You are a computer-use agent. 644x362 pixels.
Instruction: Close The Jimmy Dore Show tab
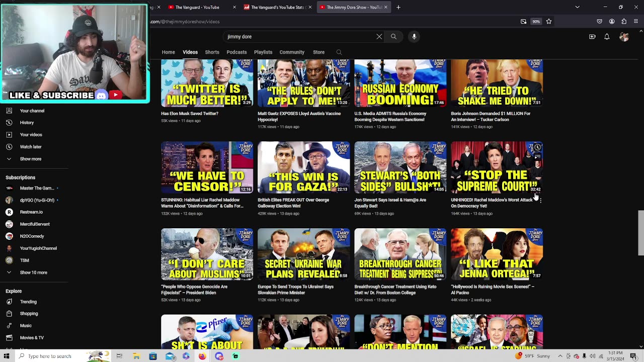[x=386, y=7]
